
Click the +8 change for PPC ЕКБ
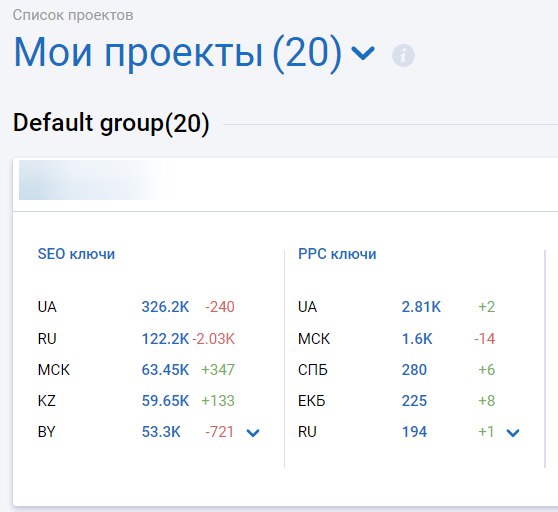click(x=486, y=401)
